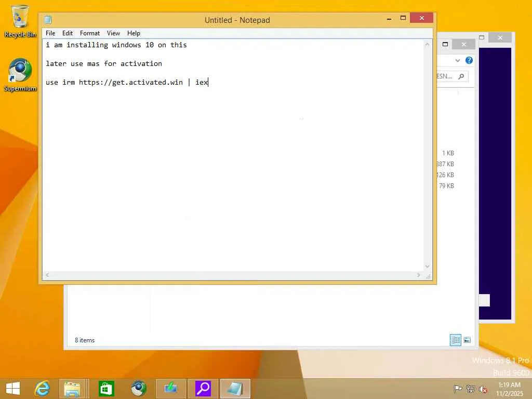Open the Format menu in Notepad
Screen dimensions: 532x399
(89, 33)
